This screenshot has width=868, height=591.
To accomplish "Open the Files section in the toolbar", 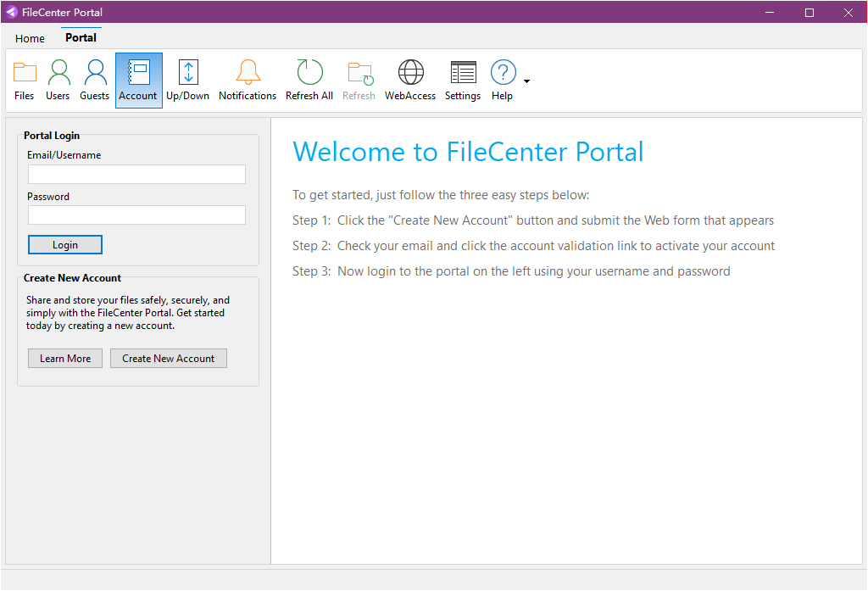I will coord(25,81).
